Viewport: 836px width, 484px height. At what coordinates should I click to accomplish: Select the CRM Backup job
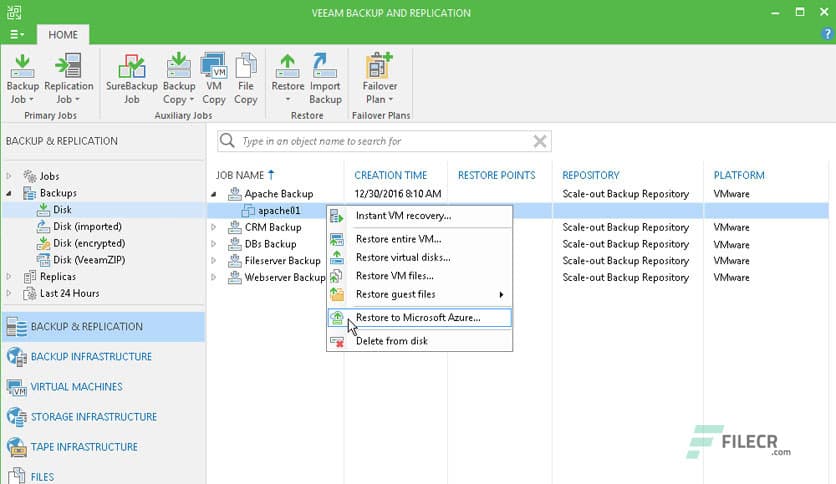pos(272,228)
